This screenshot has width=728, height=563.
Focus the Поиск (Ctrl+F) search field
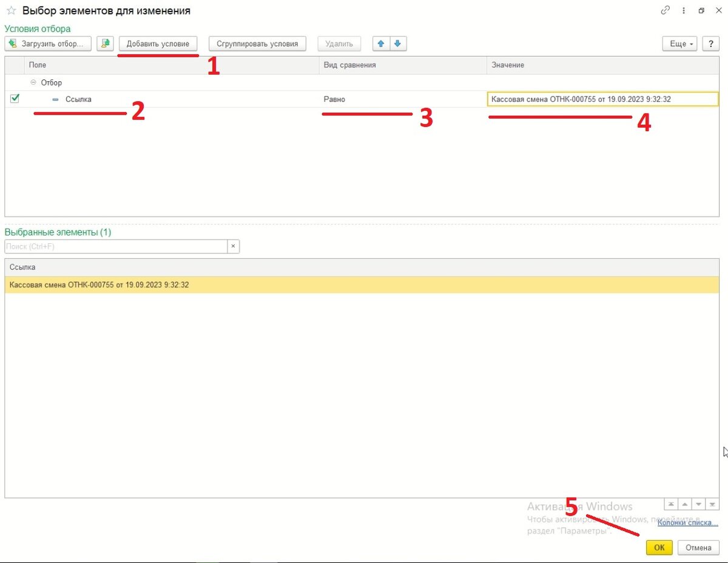pos(116,246)
